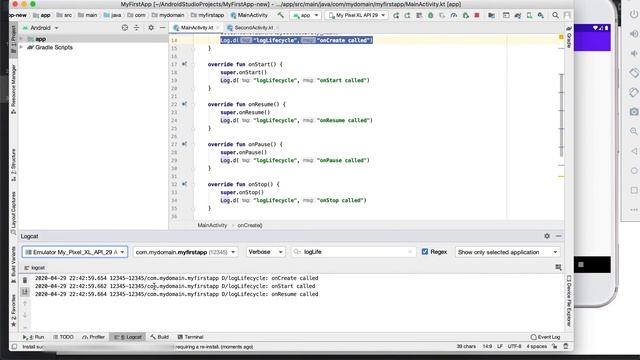The image size is (640, 360).
Task: Click the logcat down arrow icon
Action: [x=25, y=315]
